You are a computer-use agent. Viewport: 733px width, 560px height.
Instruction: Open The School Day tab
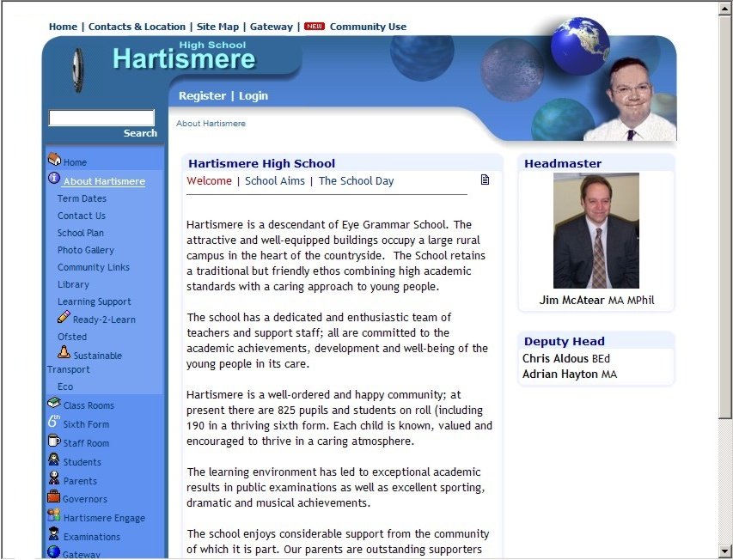pos(356,181)
